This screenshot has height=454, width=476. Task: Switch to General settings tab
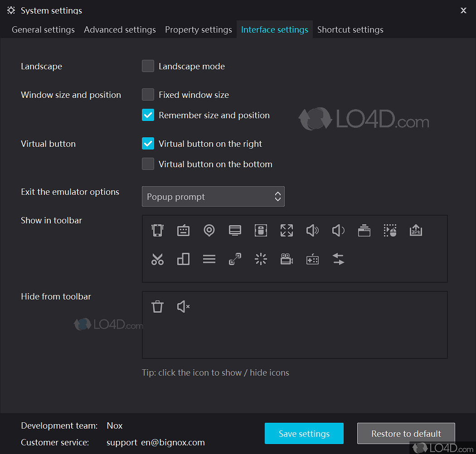coord(43,30)
